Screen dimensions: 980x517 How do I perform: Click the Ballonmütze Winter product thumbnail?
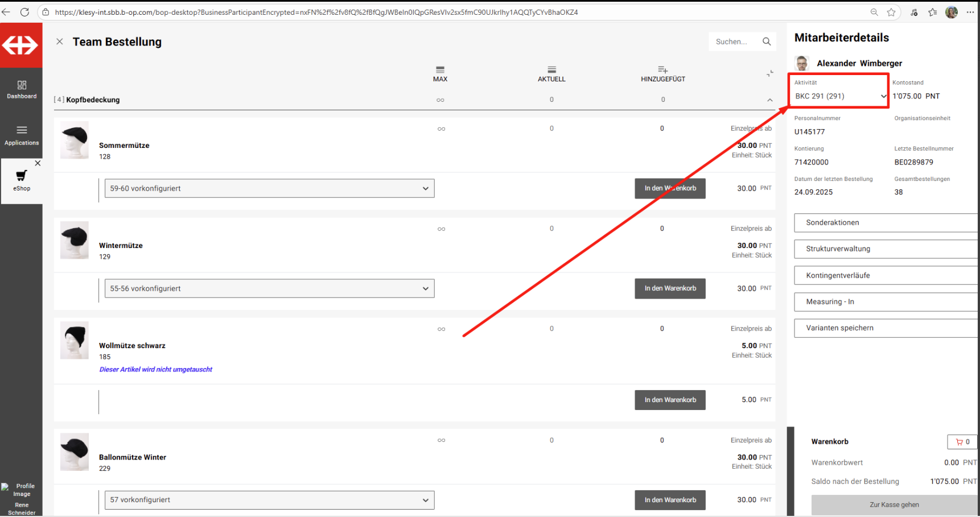75,452
